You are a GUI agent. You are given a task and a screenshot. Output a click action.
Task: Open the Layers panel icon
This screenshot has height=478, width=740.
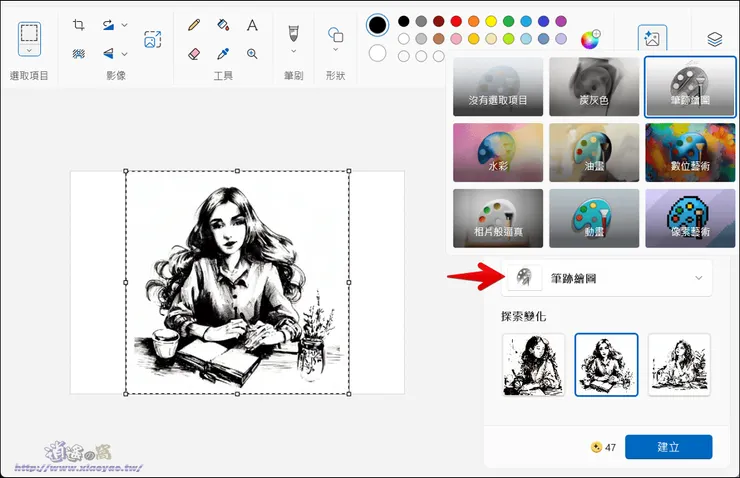coord(714,40)
